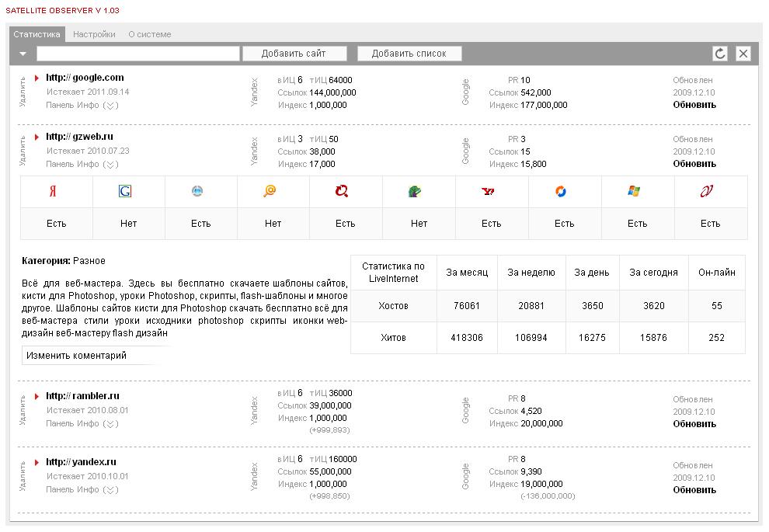Collapse the gzweb.ru row red arrow

click(37, 137)
